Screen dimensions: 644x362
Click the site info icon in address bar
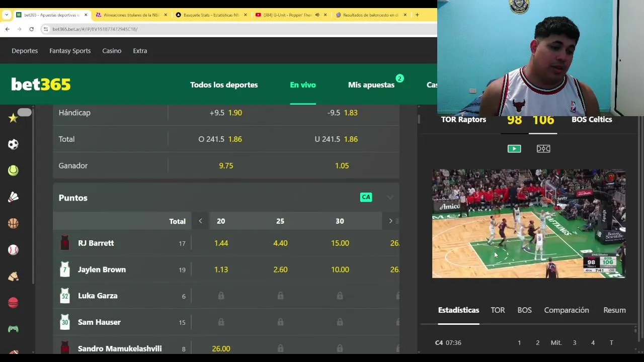[46, 29]
